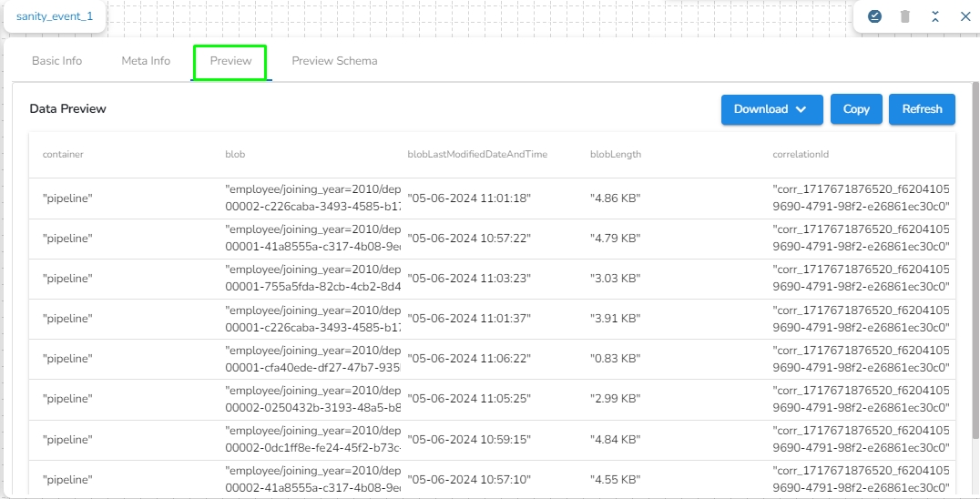Switch to the Basic Info tab
This screenshot has height=499, width=980.
pyautogui.click(x=56, y=61)
